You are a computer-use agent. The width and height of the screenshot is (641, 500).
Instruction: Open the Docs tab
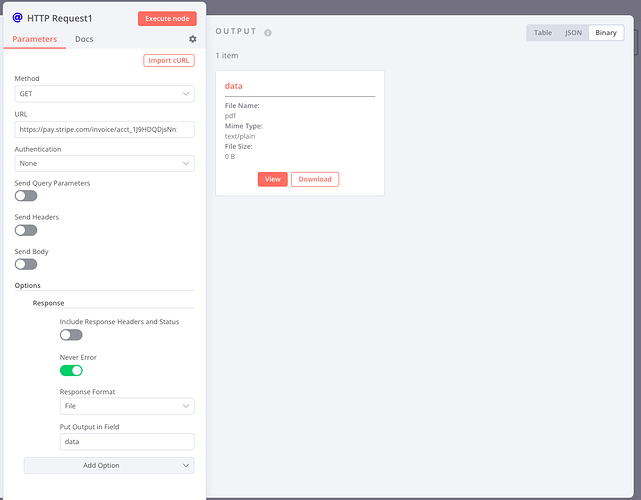click(x=84, y=39)
